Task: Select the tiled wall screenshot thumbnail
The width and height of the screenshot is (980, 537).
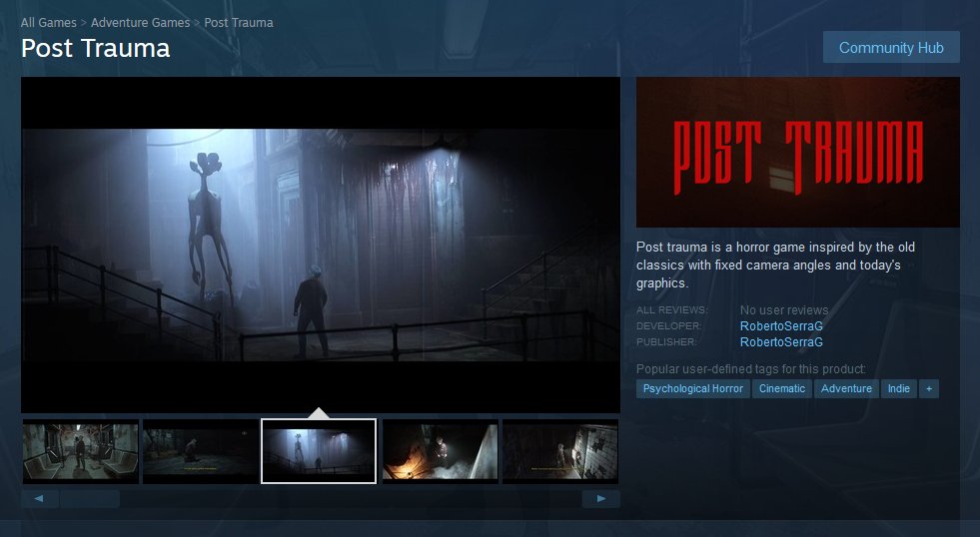Action: 560,451
